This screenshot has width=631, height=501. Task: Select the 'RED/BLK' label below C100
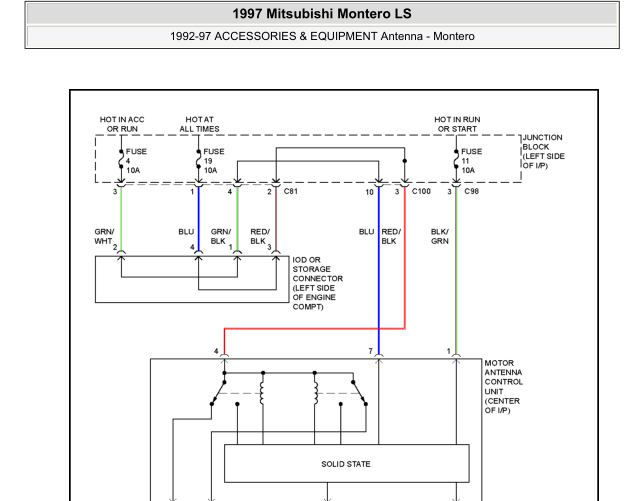[x=391, y=236]
